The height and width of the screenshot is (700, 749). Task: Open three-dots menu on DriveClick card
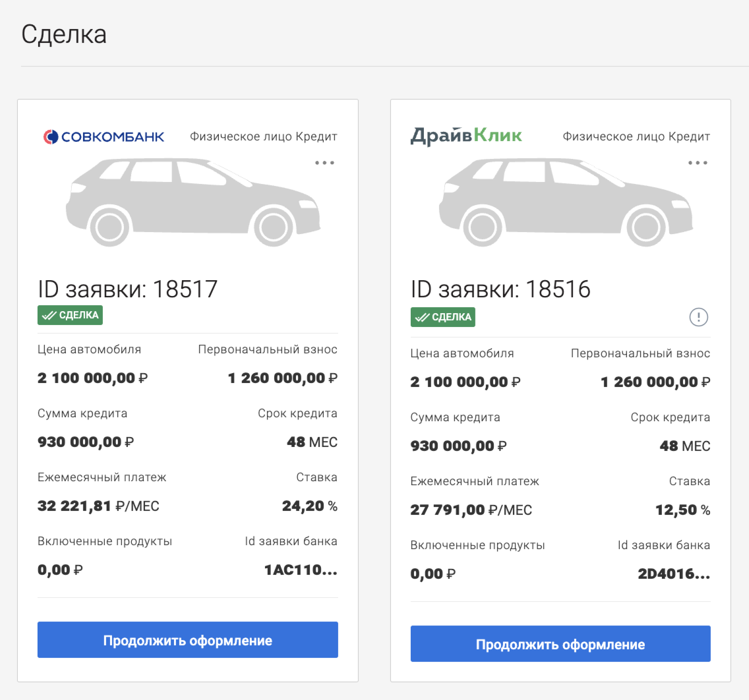pos(698,163)
